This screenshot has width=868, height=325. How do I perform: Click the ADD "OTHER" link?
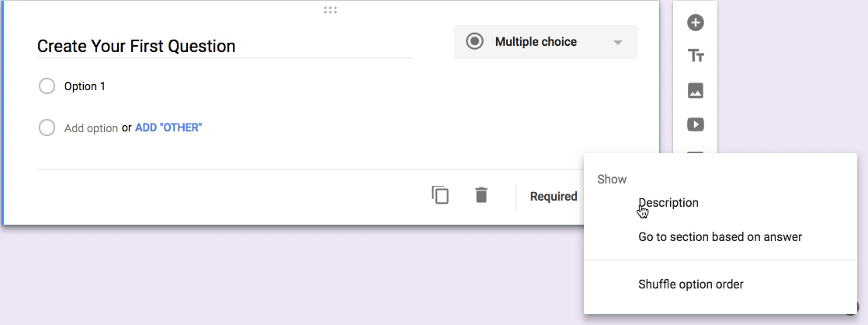(x=168, y=128)
